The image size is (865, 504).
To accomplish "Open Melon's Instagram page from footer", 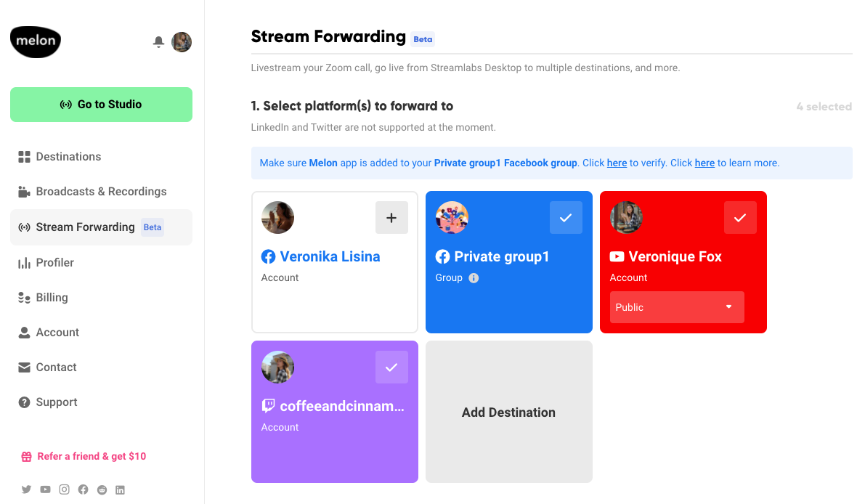I will (65, 489).
